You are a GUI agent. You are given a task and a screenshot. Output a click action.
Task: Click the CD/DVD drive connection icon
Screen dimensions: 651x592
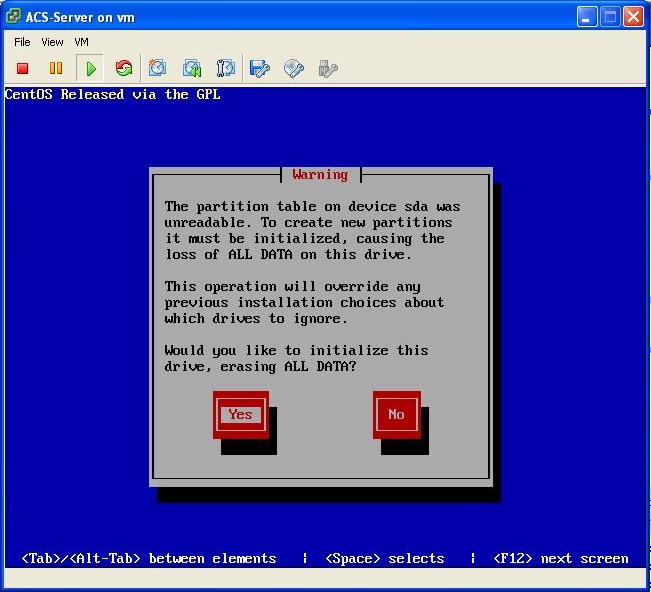click(x=294, y=68)
